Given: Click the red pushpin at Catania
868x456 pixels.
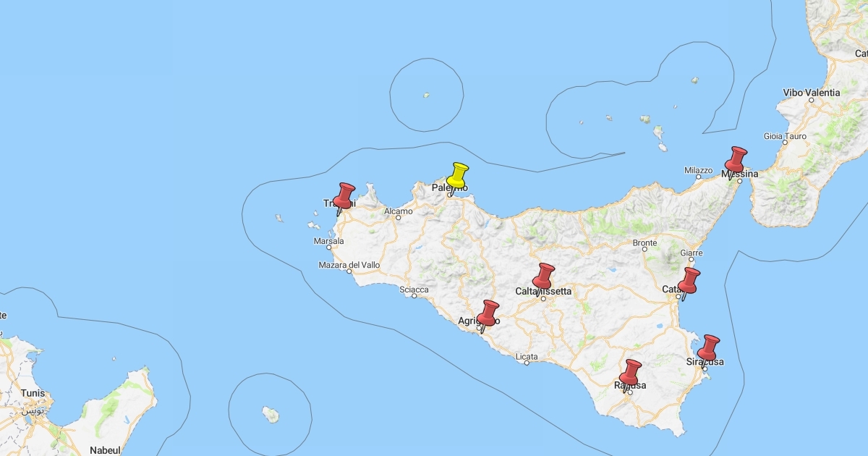Looking at the screenshot, I should click(689, 280).
